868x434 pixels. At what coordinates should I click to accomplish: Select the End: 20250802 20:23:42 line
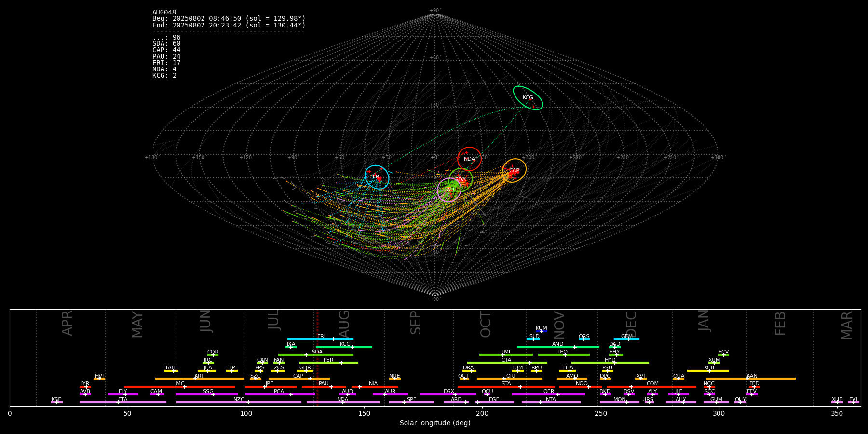tap(229, 25)
